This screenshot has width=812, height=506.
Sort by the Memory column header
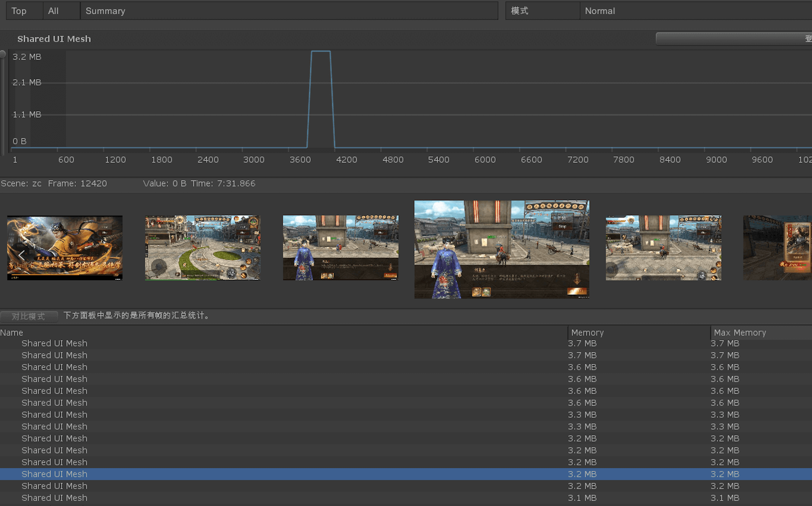tap(587, 333)
